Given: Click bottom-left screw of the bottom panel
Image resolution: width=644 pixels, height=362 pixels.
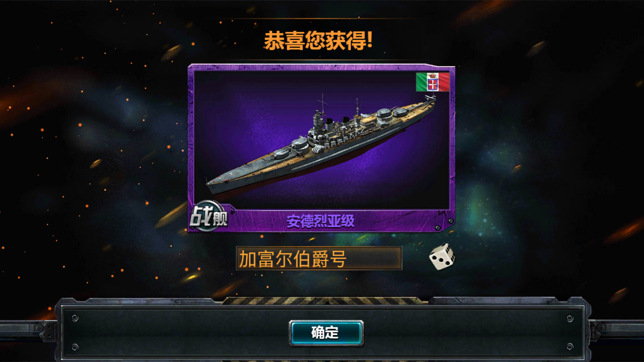Looking at the screenshot, I should 74,347.
